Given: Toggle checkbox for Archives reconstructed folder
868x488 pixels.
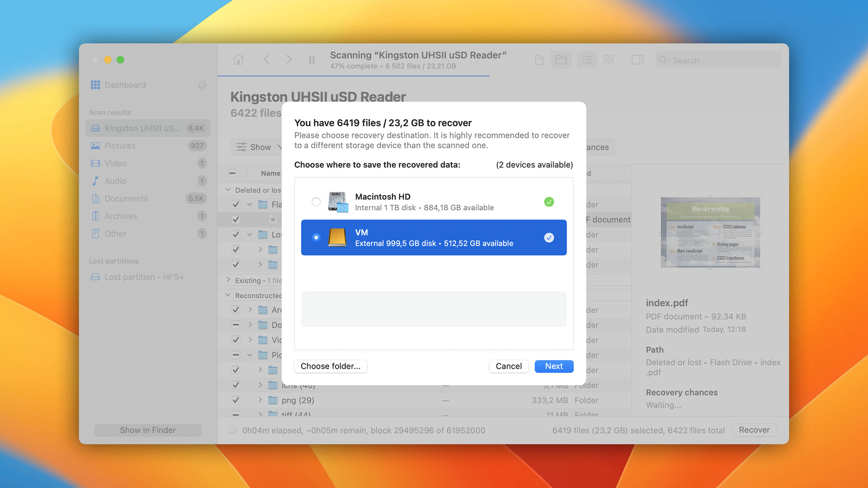Looking at the screenshot, I should click(x=236, y=310).
